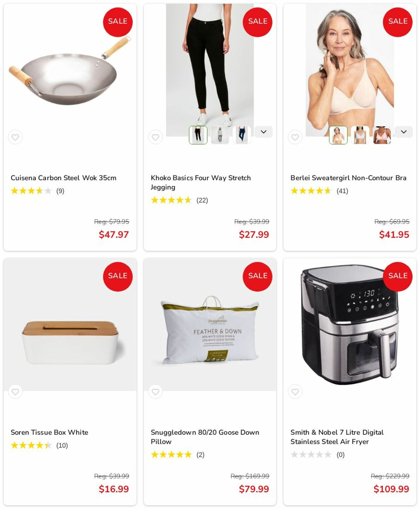This screenshot has width=420, height=509.
Task: Select grey jegging colour variant thumbnail
Action: click(x=220, y=135)
